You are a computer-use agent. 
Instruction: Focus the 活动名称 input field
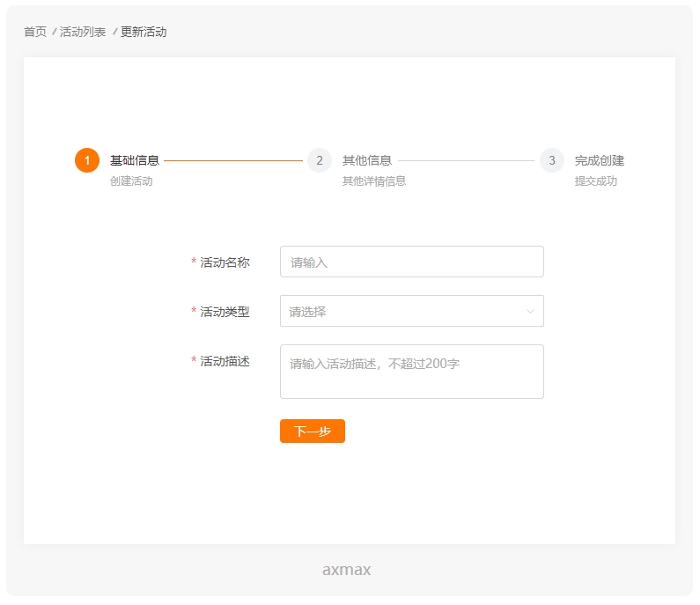point(411,262)
